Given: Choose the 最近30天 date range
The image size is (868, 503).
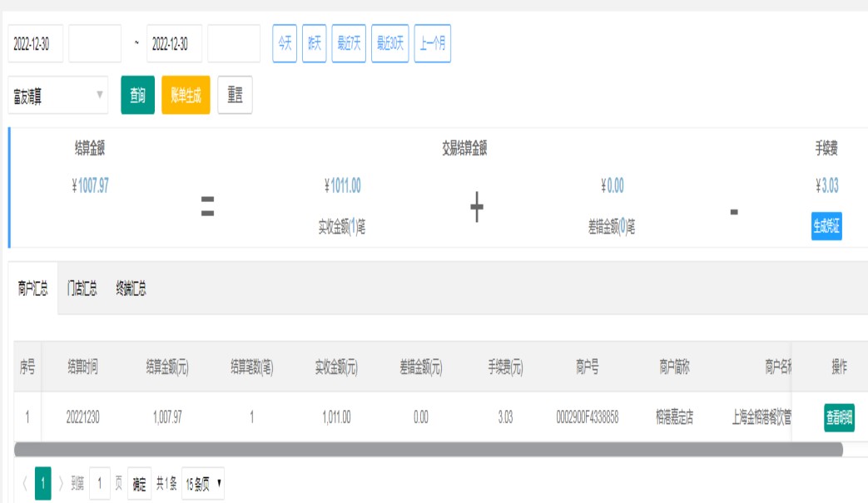Looking at the screenshot, I should (389, 43).
